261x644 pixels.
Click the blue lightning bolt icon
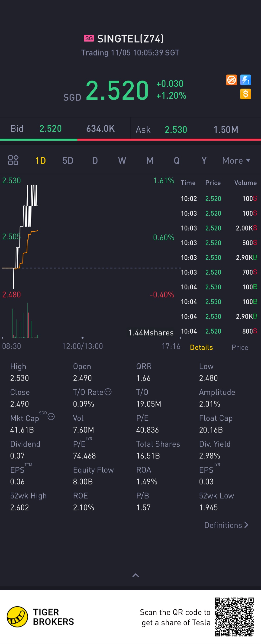(245, 80)
